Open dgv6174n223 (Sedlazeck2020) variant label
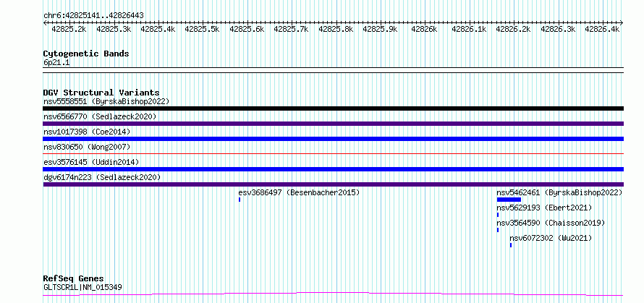 click(102, 177)
